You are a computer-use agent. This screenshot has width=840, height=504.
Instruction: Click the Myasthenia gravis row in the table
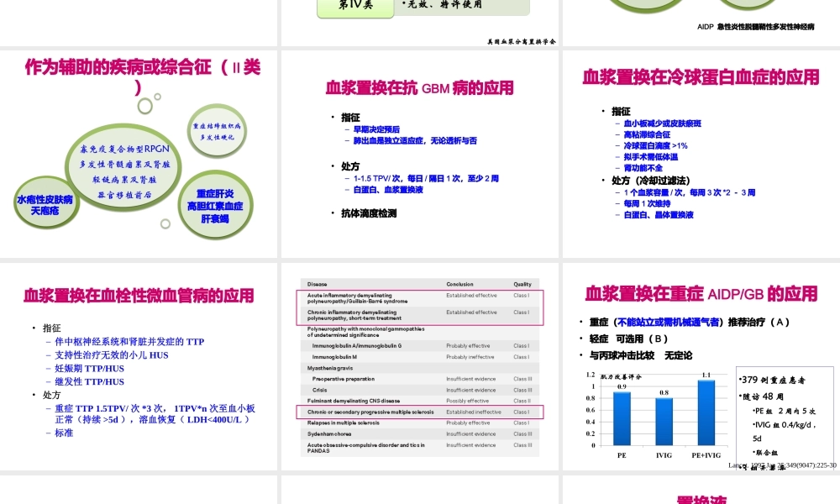coord(330,366)
